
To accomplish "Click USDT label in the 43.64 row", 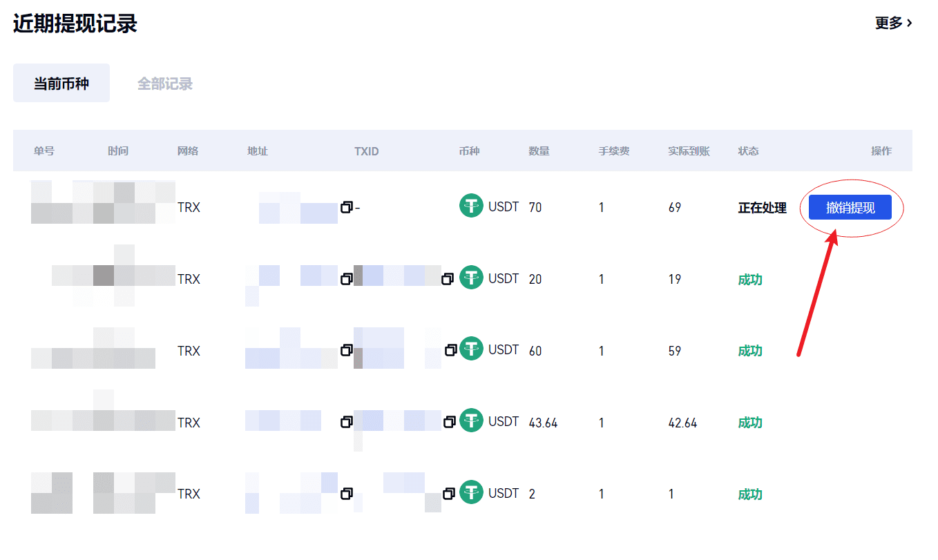I will [504, 421].
